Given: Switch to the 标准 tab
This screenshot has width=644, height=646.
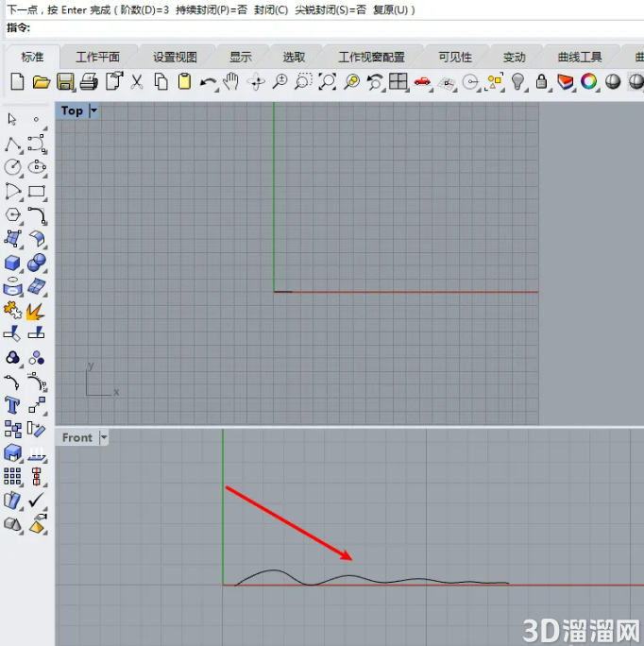Looking at the screenshot, I should pyautogui.click(x=32, y=57).
